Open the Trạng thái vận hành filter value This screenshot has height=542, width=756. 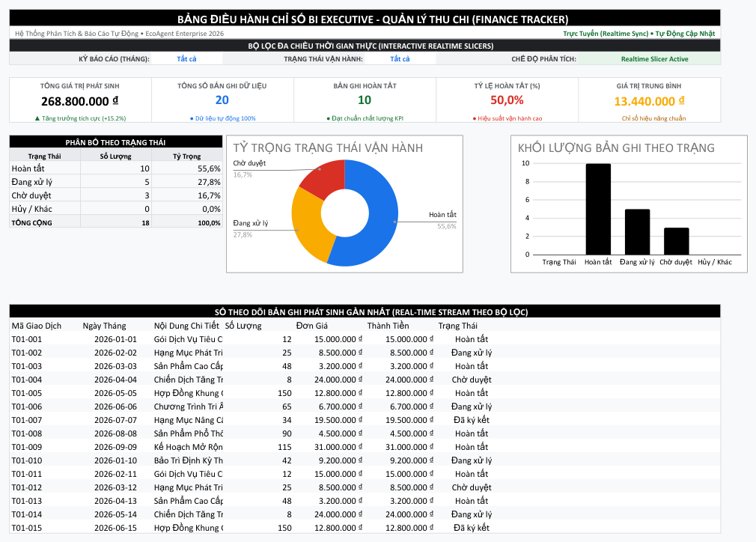click(400, 59)
